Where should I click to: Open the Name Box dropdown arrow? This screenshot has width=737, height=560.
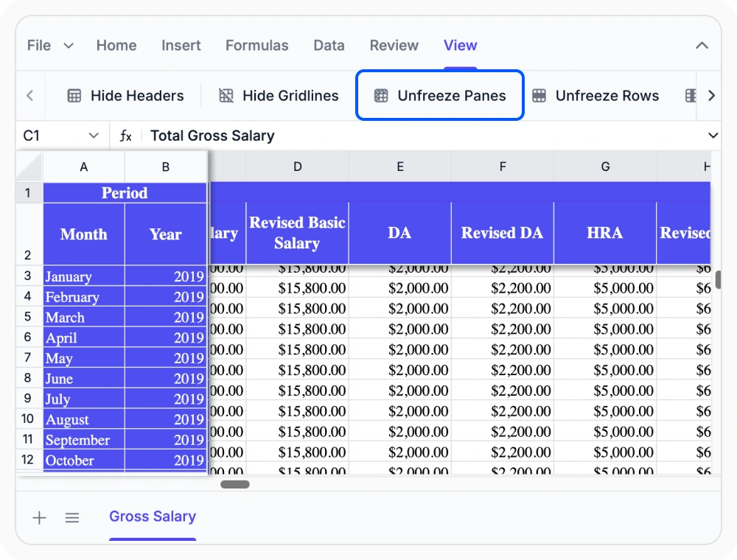point(94,136)
